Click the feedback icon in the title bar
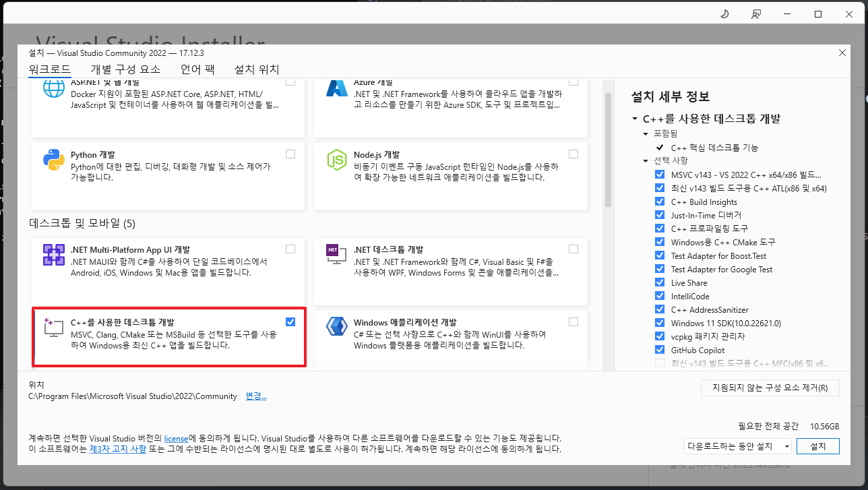This screenshot has width=868, height=490. (756, 13)
